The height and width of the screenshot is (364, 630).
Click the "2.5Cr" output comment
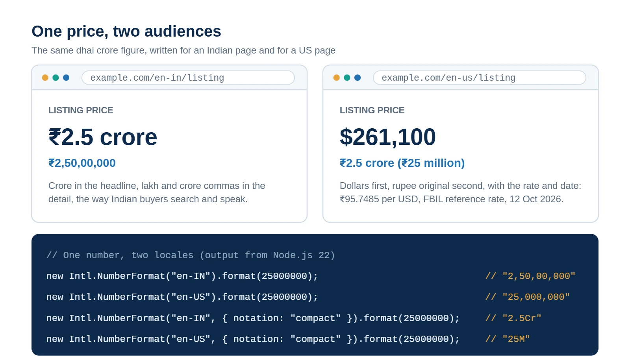tap(513, 318)
